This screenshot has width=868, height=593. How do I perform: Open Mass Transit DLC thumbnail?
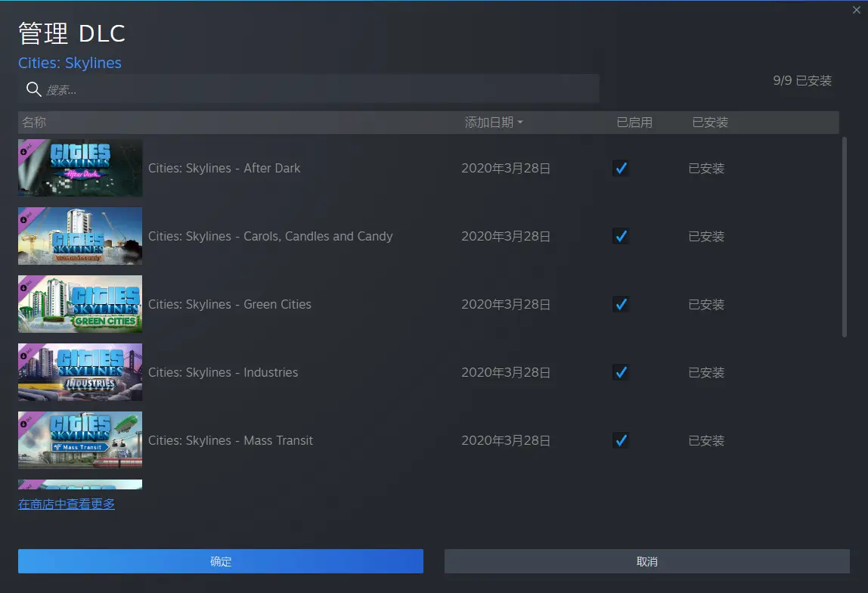pos(80,440)
